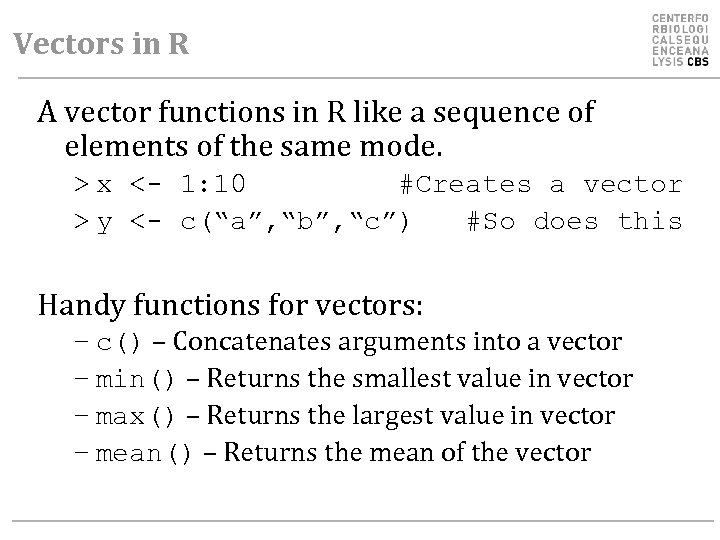The image size is (720, 540).
Task: Click the 'max()' function name
Action: (x=137, y=416)
